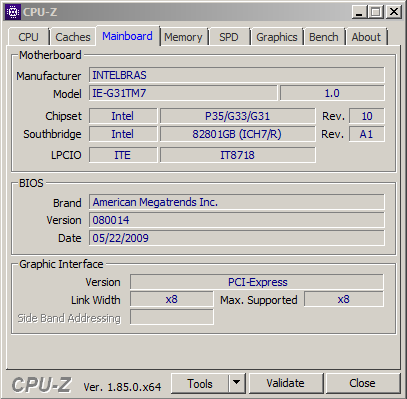Click the P35/G33/G31 chipset value
Viewport: 407px width, 399px height.
238,116
